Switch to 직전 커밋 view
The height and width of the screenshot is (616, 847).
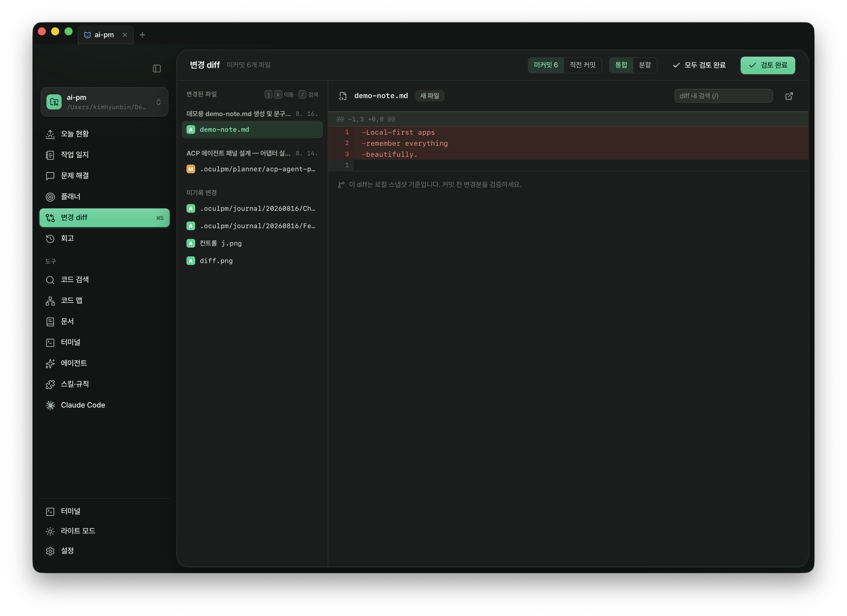click(582, 65)
